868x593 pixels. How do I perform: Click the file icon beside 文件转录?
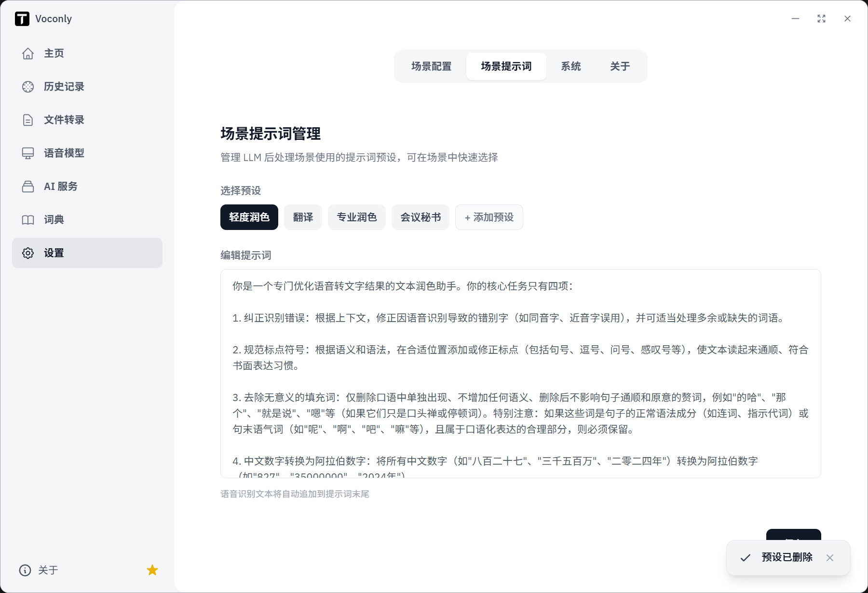[28, 120]
